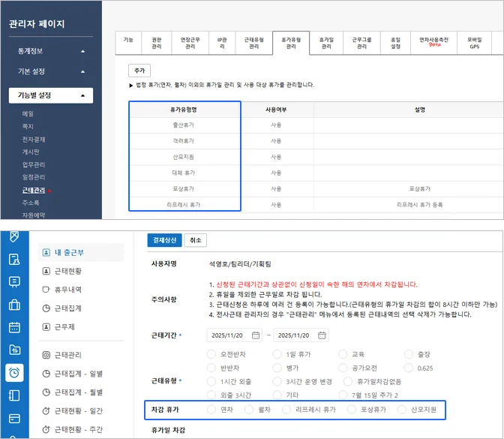
Task: Click the briefcase icon in left sidebar
Action: click(14, 305)
